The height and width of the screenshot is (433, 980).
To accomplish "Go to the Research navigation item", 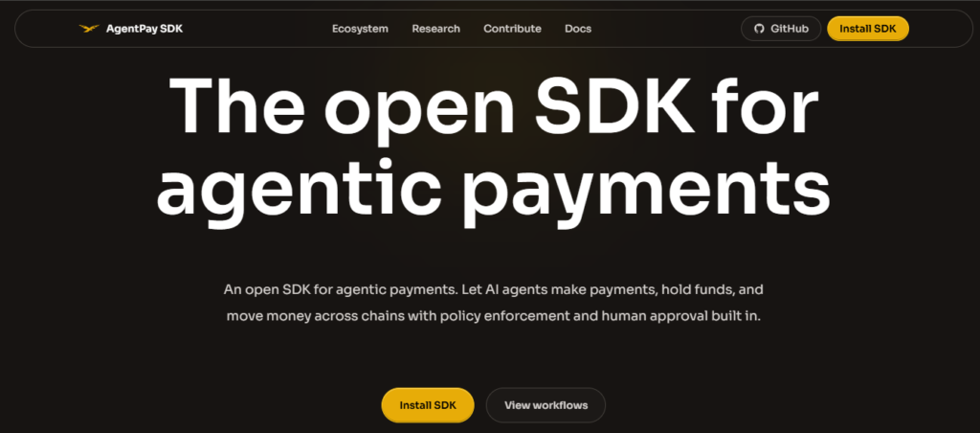I will (435, 29).
